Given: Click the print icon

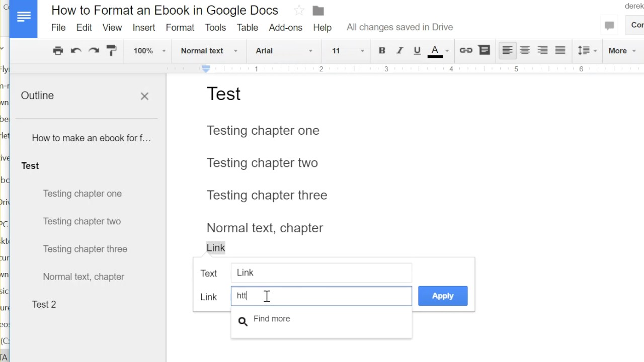Looking at the screenshot, I should 58,50.
